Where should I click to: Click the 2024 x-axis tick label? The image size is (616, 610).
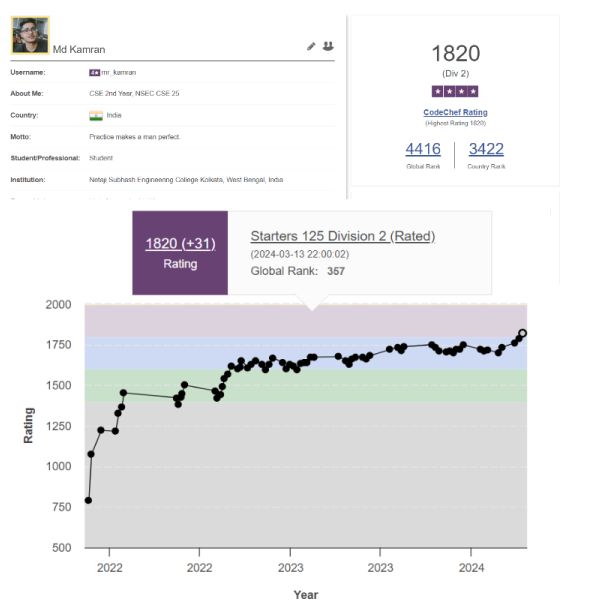coord(471,568)
